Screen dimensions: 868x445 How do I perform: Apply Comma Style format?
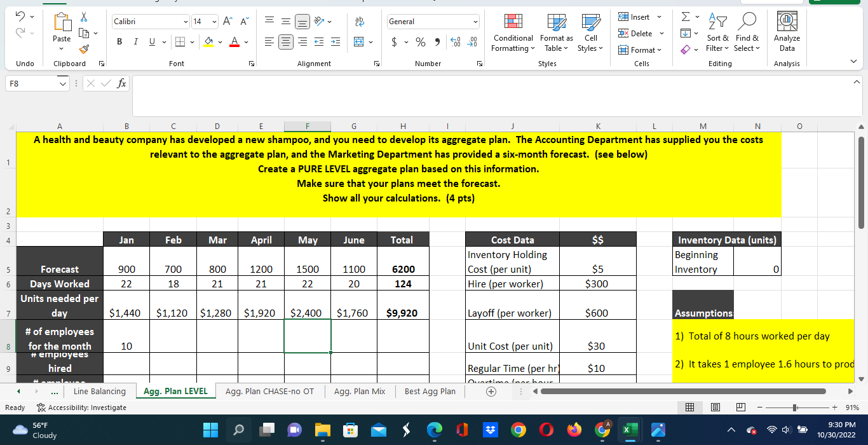(x=438, y=42)
